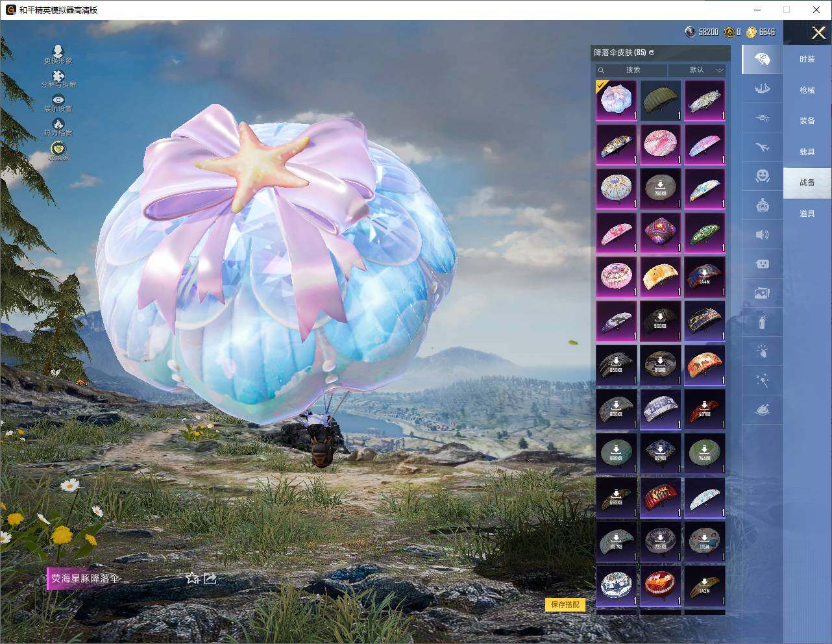
Task: Select the hand tap gesture sidebar icon
Action: coord(762,351)
